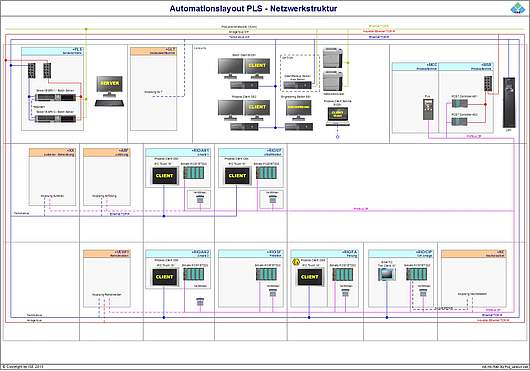Click the upper PCS7 controller icon in SGS

(460, 103)
